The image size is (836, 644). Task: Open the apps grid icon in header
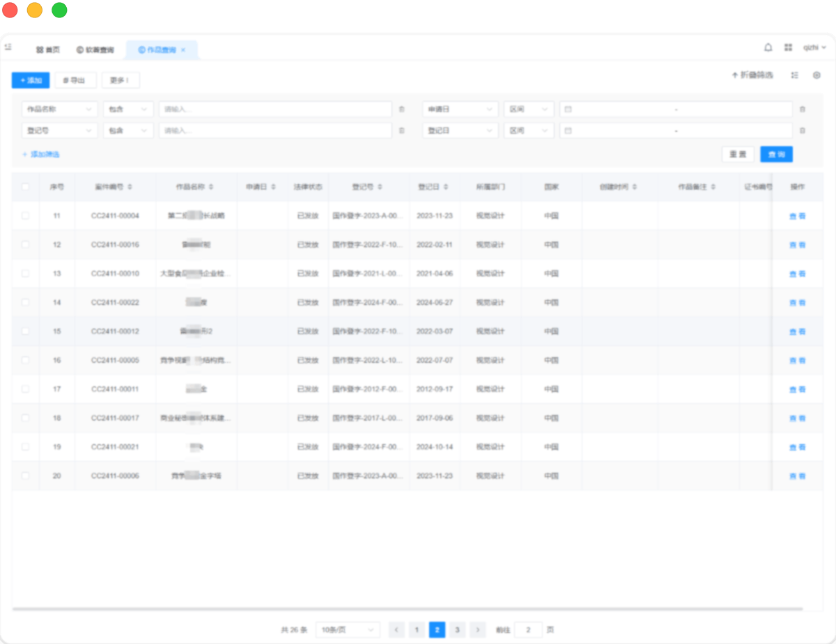[x=788, y=47]
